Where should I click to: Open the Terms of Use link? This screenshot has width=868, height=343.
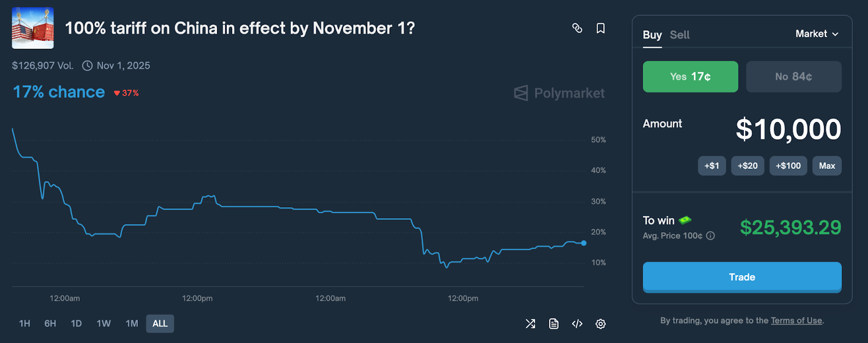[x=796, y=321]
